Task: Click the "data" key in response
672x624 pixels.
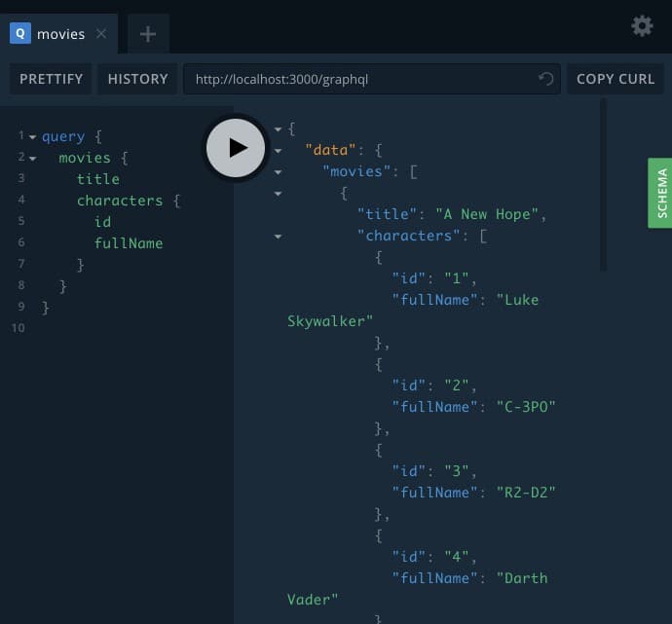Action: 330,150
